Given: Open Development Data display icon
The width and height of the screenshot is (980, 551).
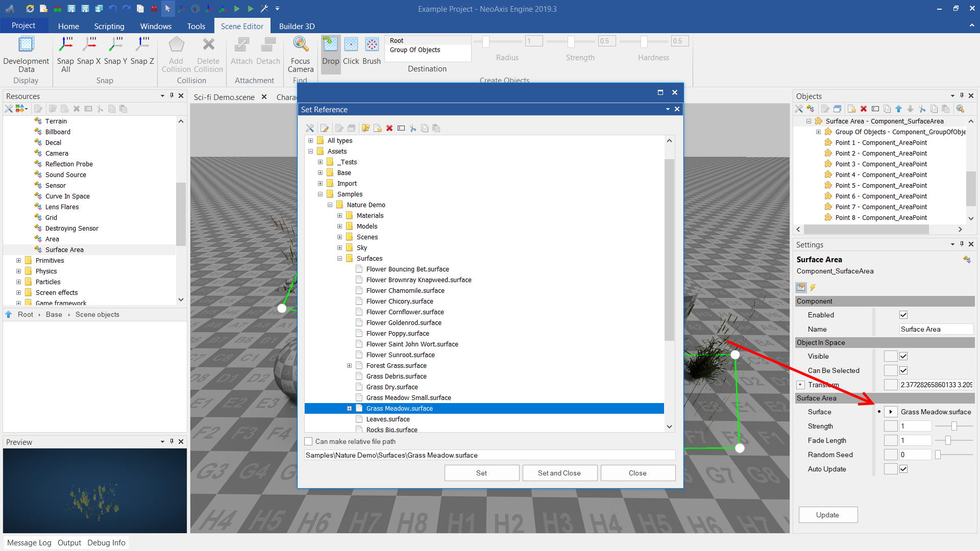Looking at the screenshot, I should click(x=26, y=45).
